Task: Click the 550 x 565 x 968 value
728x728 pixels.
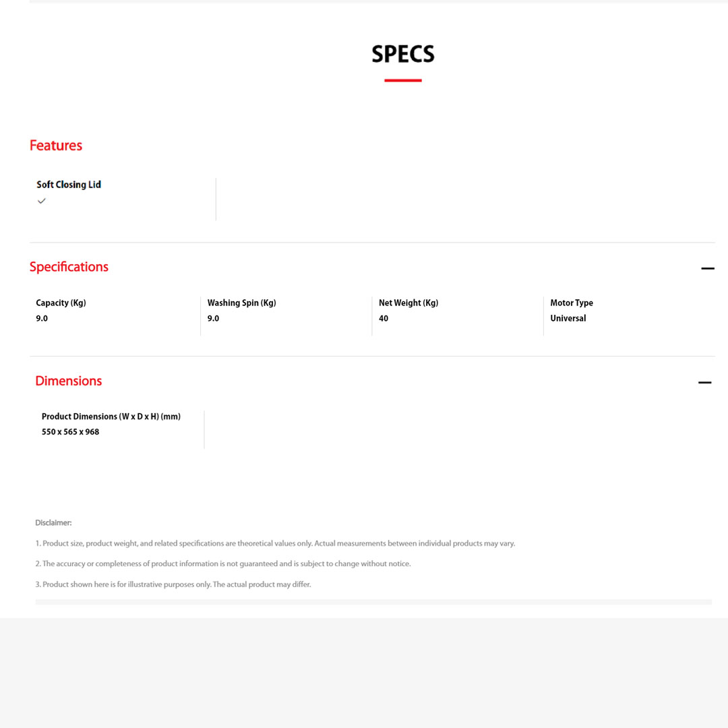Action: pos(71,432)
